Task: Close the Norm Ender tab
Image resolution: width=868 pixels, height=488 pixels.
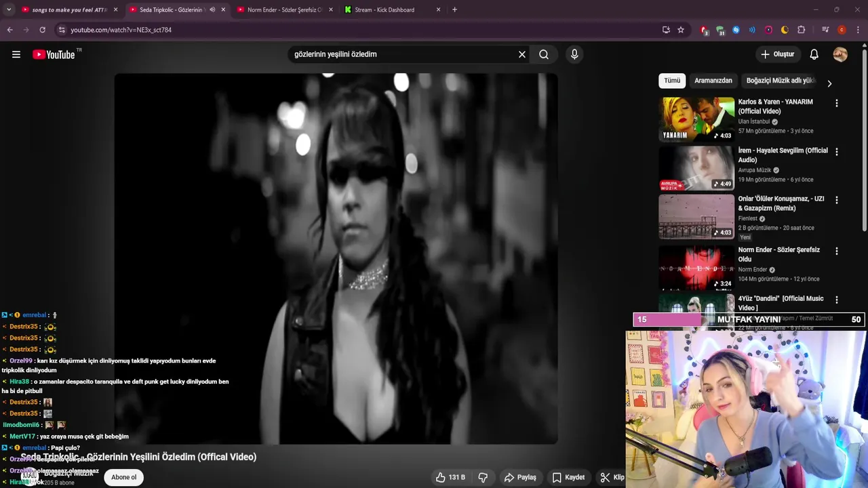Action: (331, 9)
